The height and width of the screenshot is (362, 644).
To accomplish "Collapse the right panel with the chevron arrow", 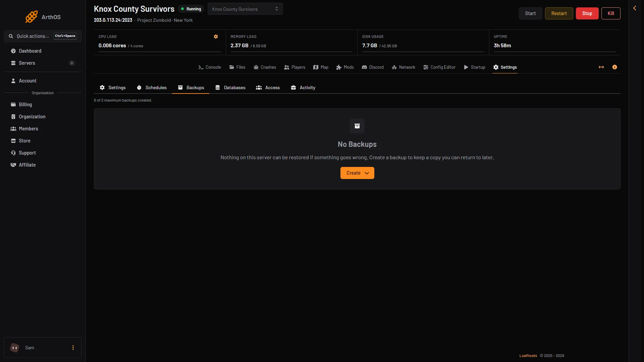I will click(x=635, y=8).
